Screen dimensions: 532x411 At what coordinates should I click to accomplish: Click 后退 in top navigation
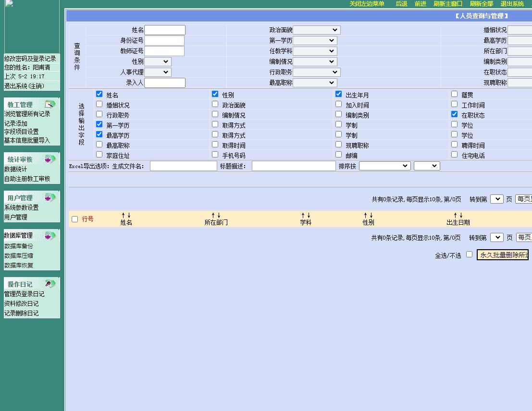[x=401, y=4]
